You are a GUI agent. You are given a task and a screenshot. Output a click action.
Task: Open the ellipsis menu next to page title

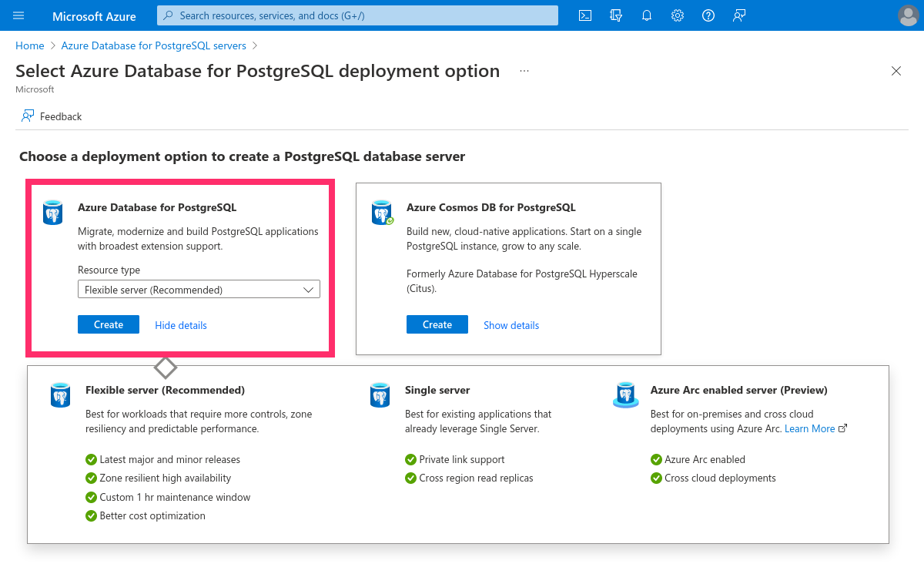524,70
